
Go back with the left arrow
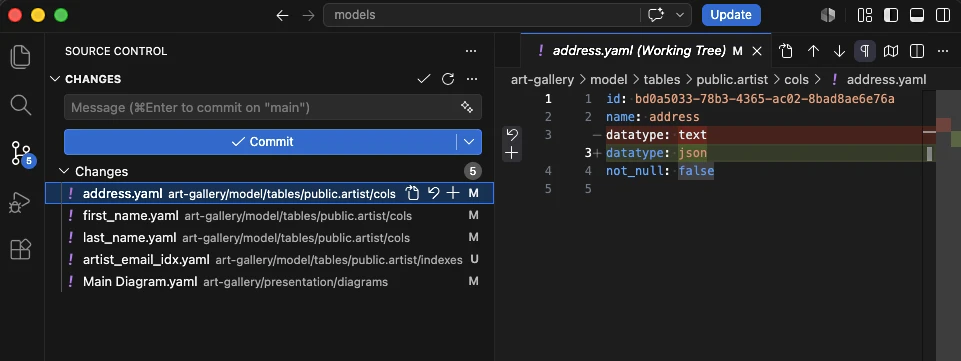pos(282,15)
